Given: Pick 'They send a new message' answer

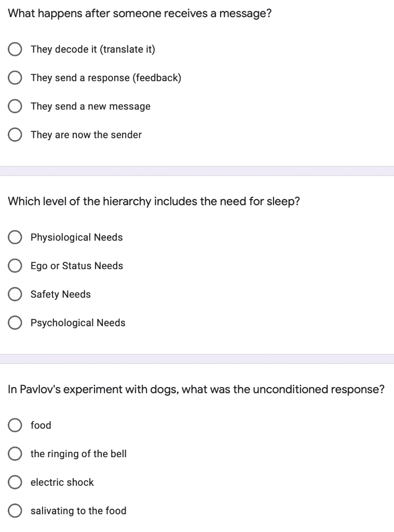Looking at the screenshot, I should [15, 107].
